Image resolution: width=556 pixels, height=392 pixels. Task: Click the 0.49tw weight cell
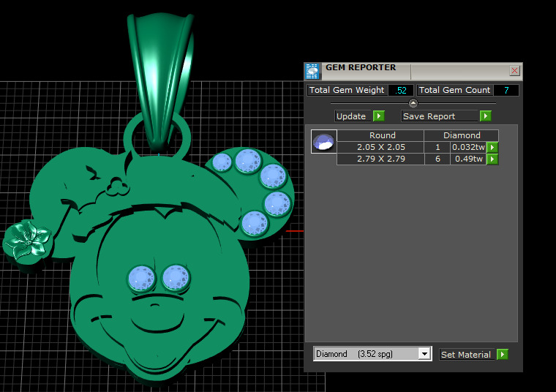[468, 159]
